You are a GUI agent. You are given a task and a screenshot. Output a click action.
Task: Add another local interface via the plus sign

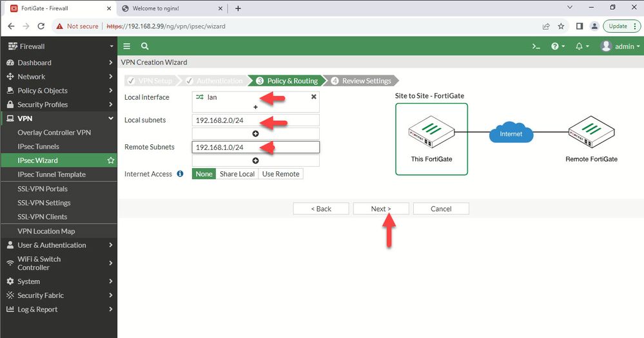tap(255, 107)
